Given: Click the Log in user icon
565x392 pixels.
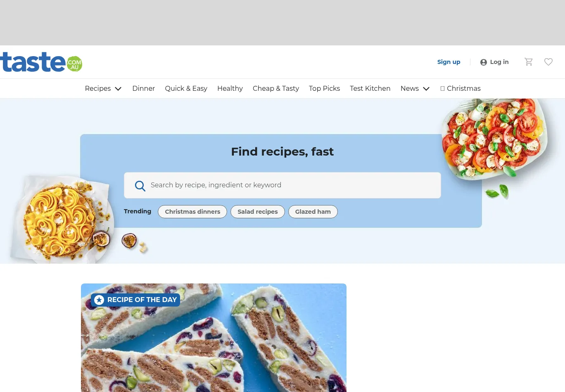Looking at the screenshot, I should point(484,62).
